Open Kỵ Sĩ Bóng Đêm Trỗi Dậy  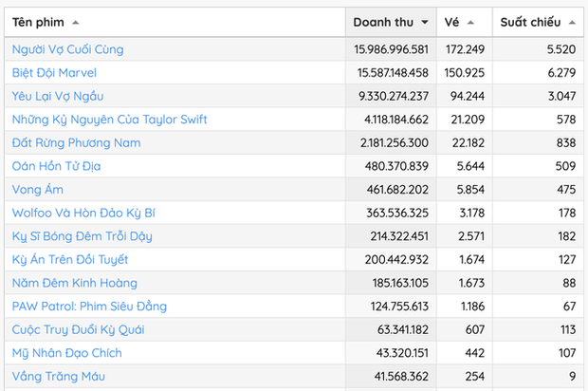(82, 236)
